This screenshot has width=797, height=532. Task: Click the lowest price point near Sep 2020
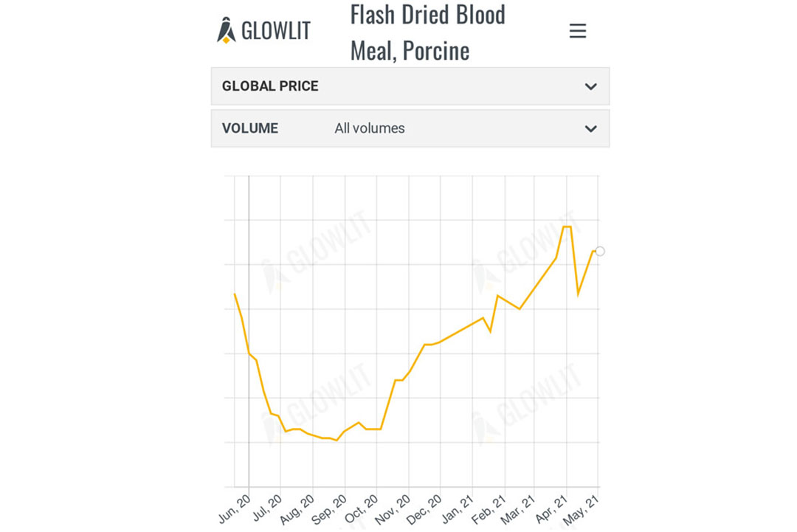point(337,440)
